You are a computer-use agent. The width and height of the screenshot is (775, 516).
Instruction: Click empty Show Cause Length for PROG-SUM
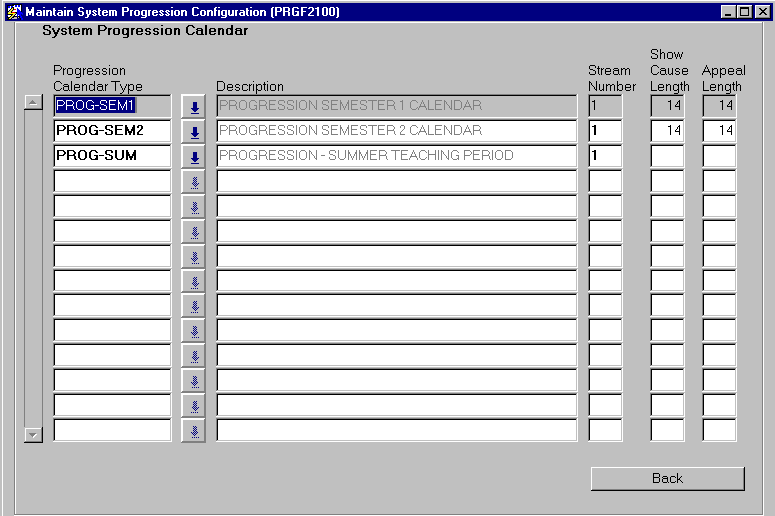tap(667, 156)
